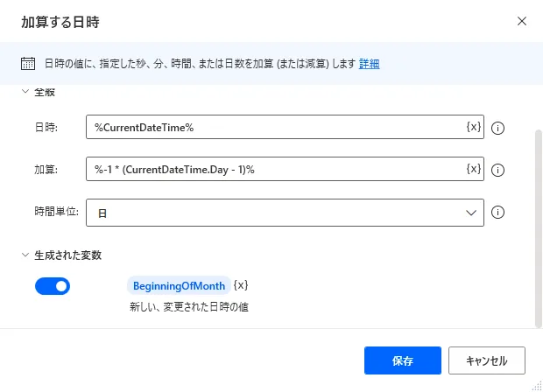Image resolution: width=543 pixels, height=392 pixels.
Task: Click the info icon next to 加算 field
Action: pos(498,170)
